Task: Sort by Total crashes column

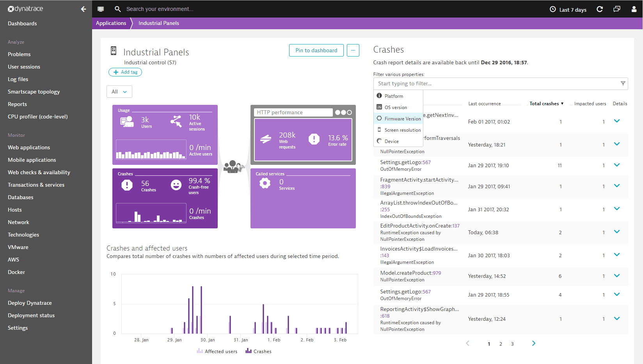Action: 546,104
